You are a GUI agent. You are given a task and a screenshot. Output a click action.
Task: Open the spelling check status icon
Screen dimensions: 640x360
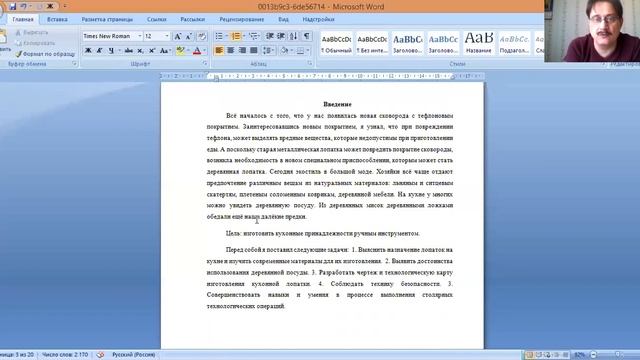tap(100, 355)
